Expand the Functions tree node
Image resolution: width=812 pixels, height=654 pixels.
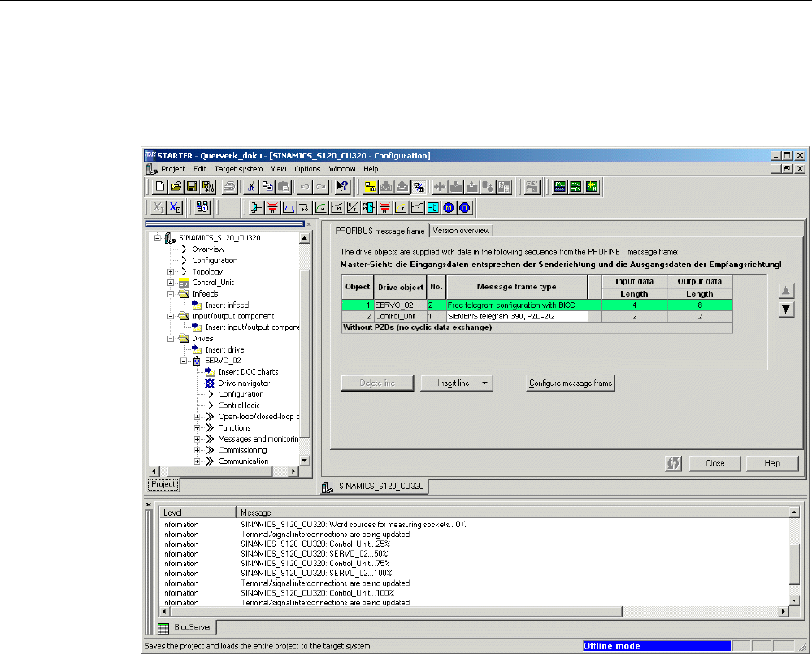tap(197, 428)
